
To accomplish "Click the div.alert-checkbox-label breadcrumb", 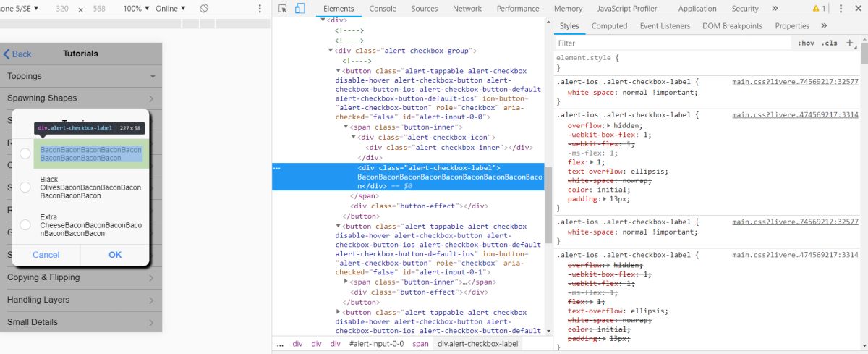I will [x=477, y=344].
